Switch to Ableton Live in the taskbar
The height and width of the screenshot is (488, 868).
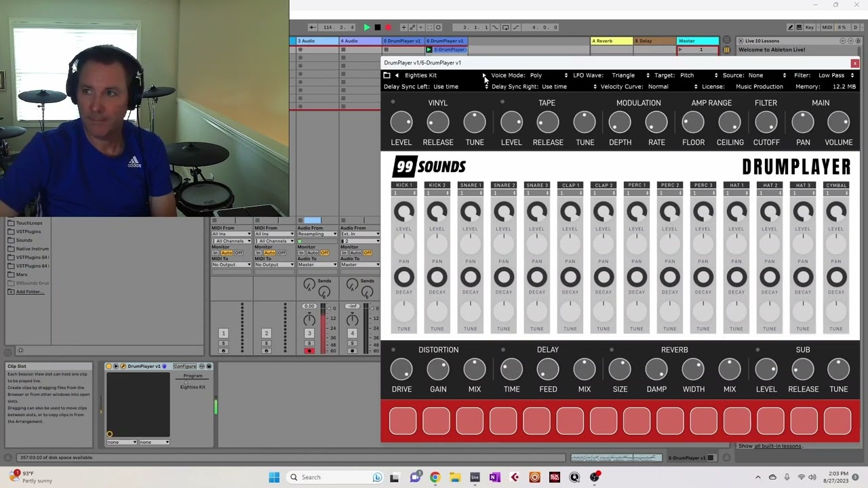[x=475, y=477]
